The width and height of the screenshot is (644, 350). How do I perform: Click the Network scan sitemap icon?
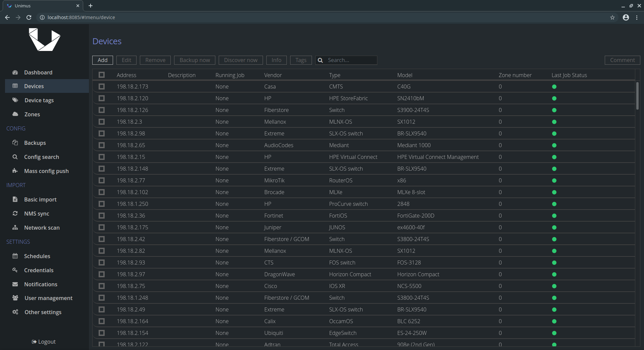tap(15, 227)
